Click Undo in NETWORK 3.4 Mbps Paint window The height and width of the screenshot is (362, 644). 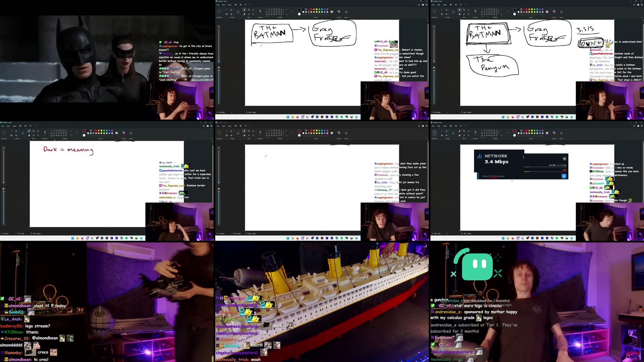click(x=461, y=126)
